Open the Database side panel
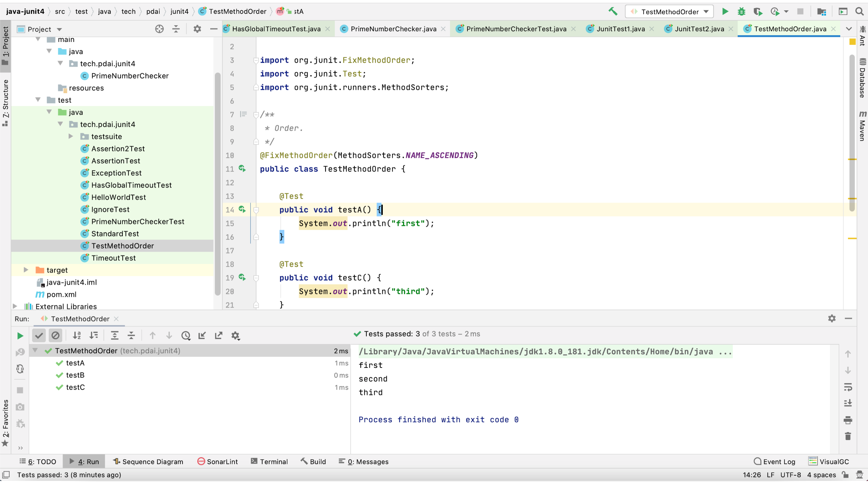The image size is (868, 482). [862, 78]
